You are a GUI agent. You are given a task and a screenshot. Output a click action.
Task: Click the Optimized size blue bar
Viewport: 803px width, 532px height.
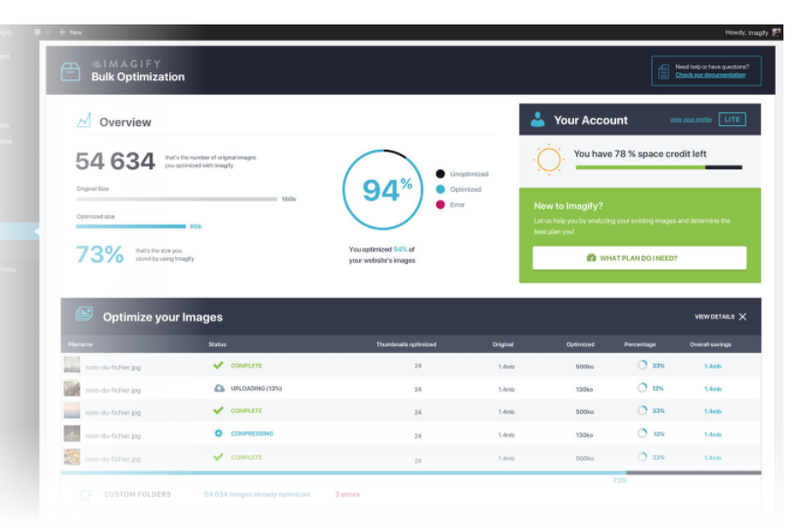tap(131, 226)
